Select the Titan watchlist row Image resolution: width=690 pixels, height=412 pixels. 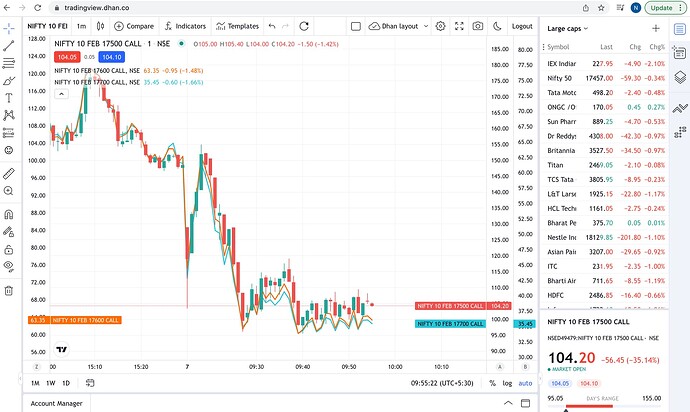pos(606,165)
